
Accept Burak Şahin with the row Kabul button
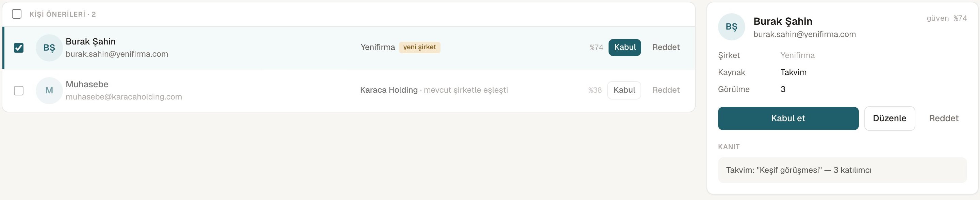point(625,48)
